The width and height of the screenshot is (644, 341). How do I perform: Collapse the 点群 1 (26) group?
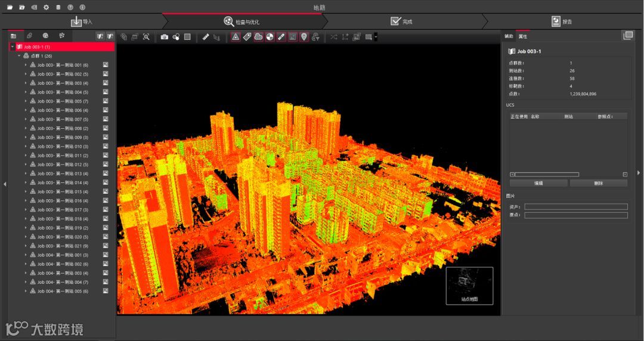pyautogui.click(x=19, y=55)
